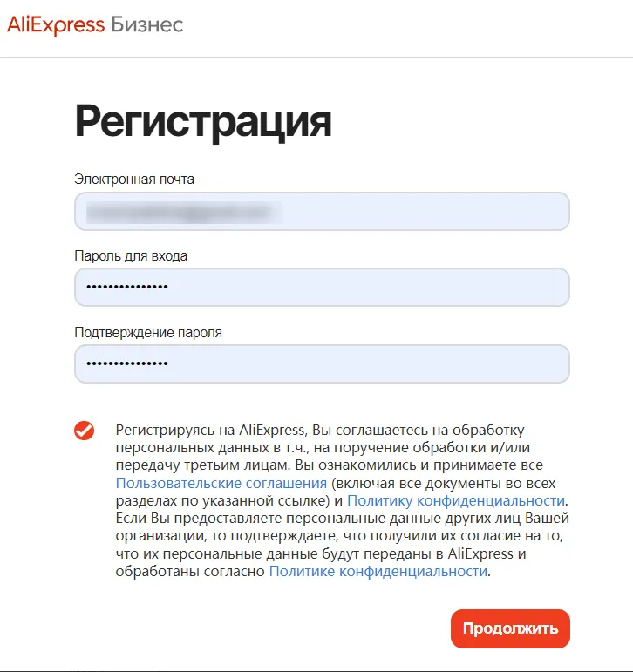Click the header separator line below logo
The image size is (633, 672).
point(316,57)
